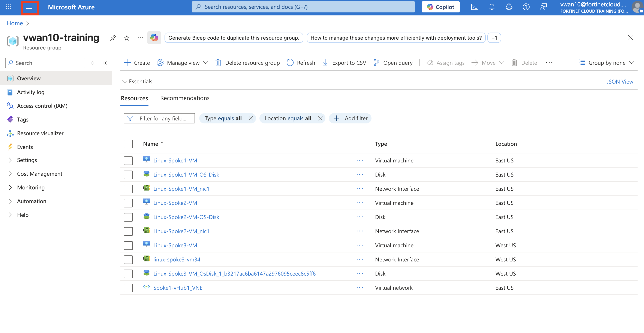Mark resource group as favorite star
The width and height of the screenshot is (644, 333).
[127, 38]
